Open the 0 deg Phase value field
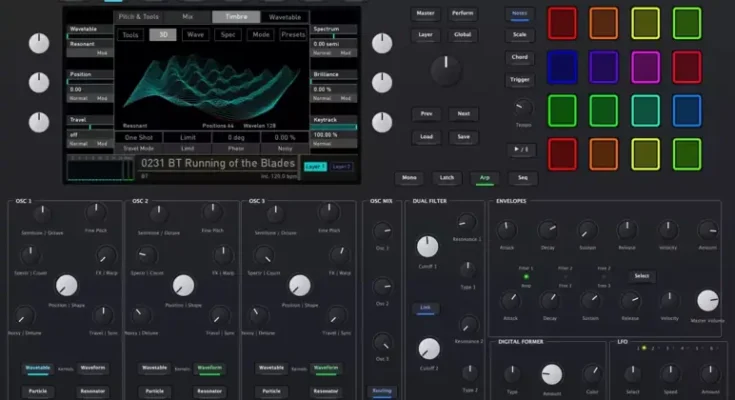 (x=236, y=137)
